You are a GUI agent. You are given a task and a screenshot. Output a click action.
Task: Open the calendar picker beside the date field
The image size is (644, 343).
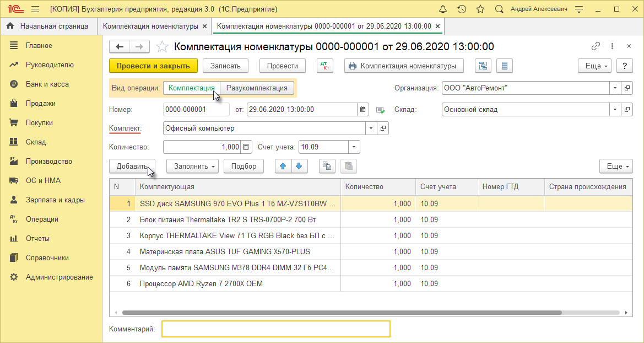click(363, 110)
